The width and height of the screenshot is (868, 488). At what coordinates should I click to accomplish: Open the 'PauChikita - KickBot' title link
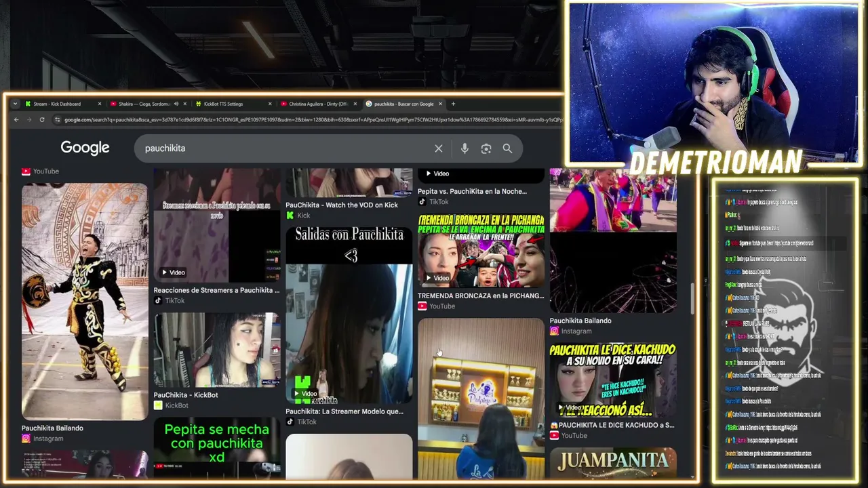click(x=186, y=395)
